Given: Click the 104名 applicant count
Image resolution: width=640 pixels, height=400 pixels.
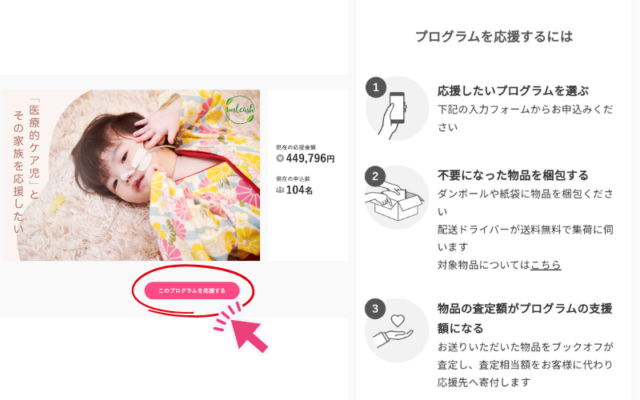Looking at the screenshot, I should (299, 190).
